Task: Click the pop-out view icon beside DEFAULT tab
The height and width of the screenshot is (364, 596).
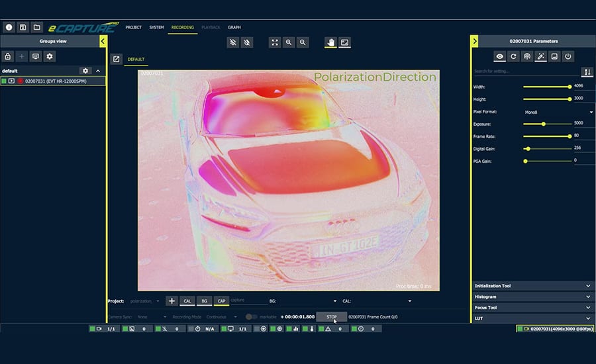Action: point(117,60)
